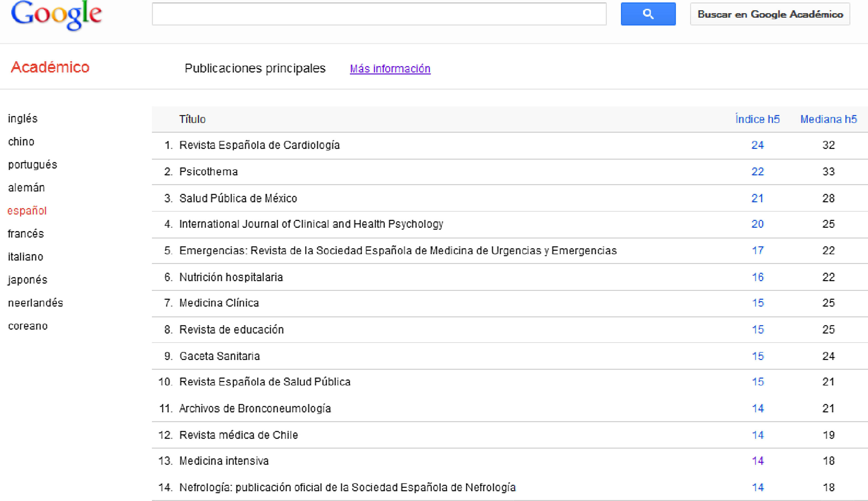Click the Índice h5 column header
This screenshot has height=501, width=868.
point(757,119)
